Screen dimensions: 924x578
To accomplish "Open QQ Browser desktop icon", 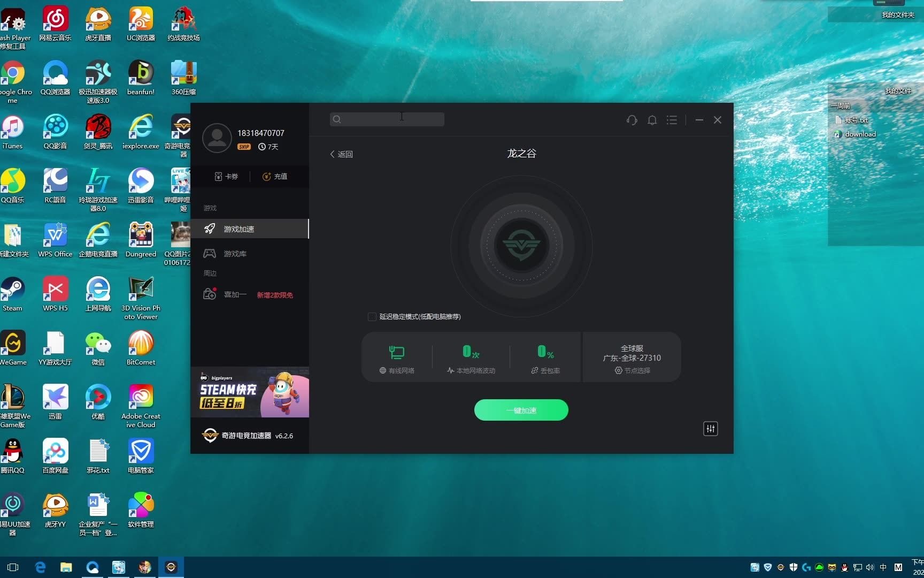I will click(55, 78).
